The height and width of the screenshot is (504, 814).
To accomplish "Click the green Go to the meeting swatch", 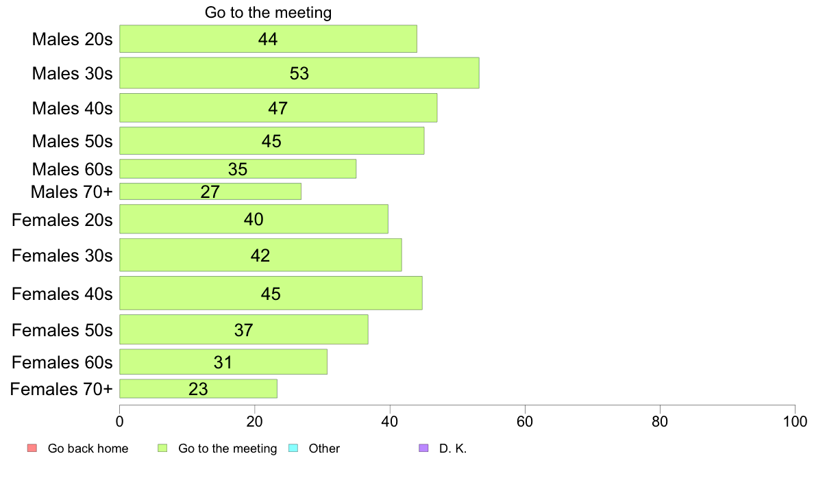I will pos(162,448).
